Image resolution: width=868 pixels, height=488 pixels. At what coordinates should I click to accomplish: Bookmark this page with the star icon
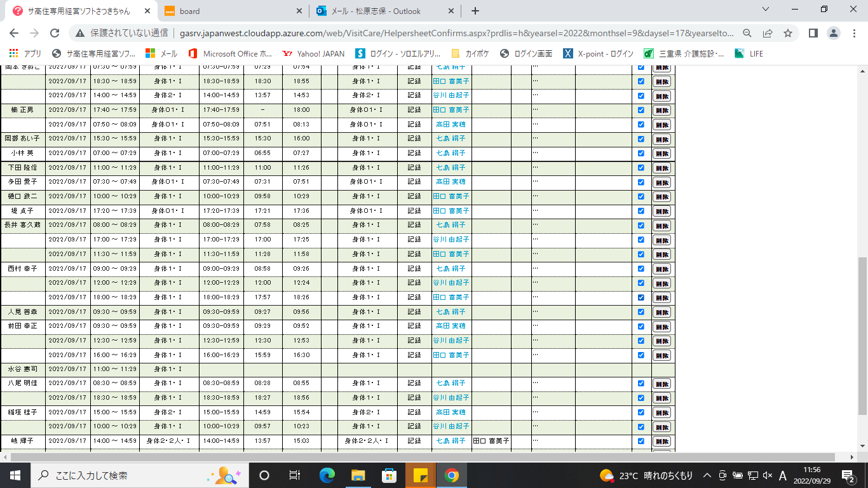tap(788, 33)
